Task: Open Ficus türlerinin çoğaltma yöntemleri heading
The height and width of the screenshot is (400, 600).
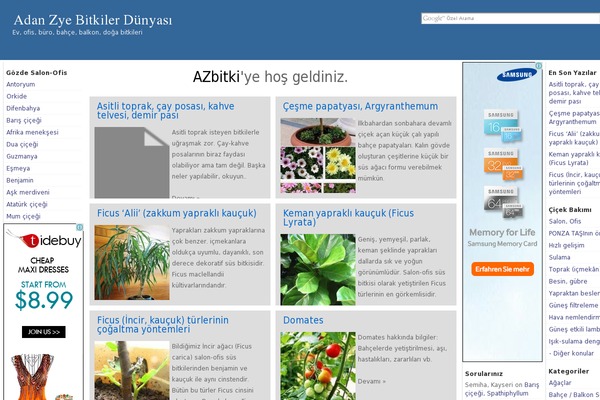Action: click(163, 325)
